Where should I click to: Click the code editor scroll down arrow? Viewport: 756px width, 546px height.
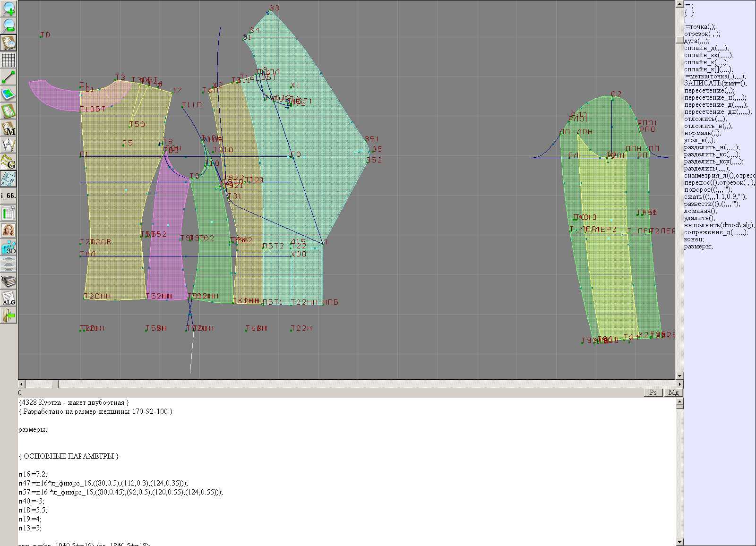(x=679, y=542)
